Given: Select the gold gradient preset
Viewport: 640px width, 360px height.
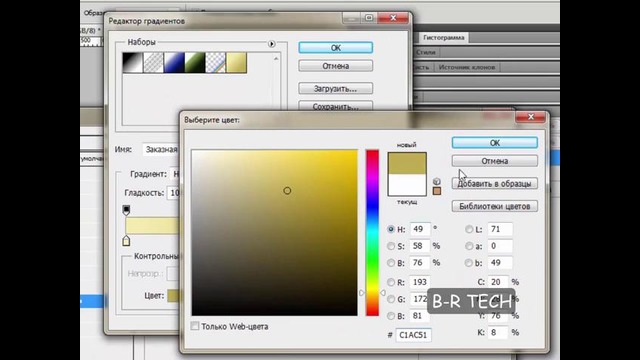Looking at the screenshot, I should (236, 63).
